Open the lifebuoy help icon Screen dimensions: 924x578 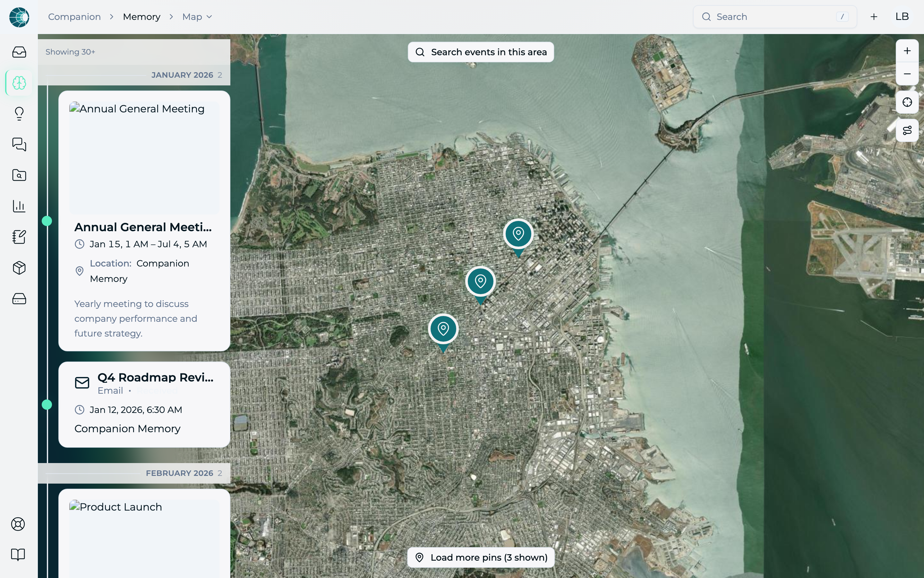pyautogui.click(x=18, y=524)
